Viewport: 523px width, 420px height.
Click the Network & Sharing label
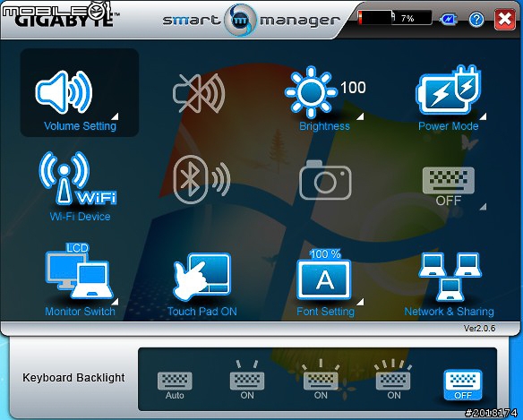pyautogui.click(x=449, y=312)
